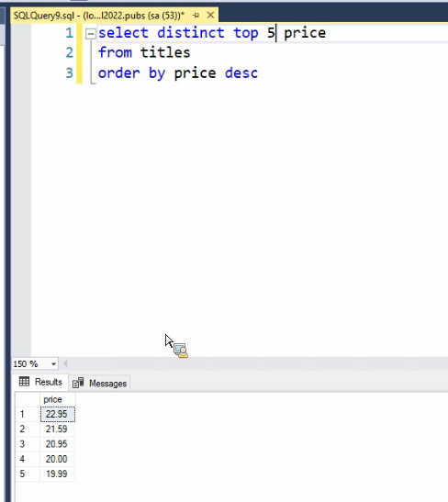The image size is (448, 502).
Task: Select the 22.95 price cell
Action: tap(58, 414)
